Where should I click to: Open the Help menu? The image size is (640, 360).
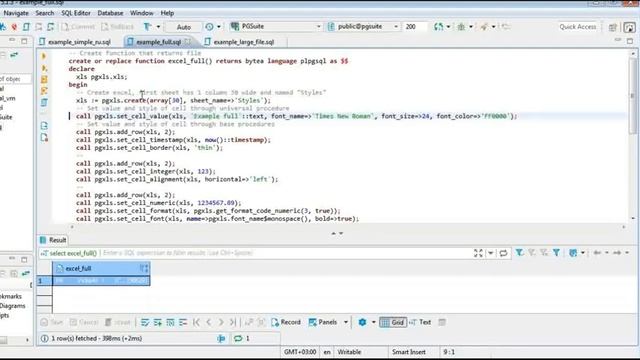(x=167, y=13)
